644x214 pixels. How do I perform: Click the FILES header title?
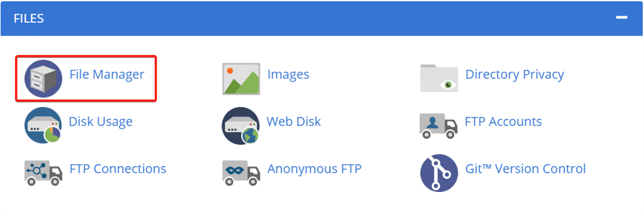pyautogui.click(x=29, y=19)
